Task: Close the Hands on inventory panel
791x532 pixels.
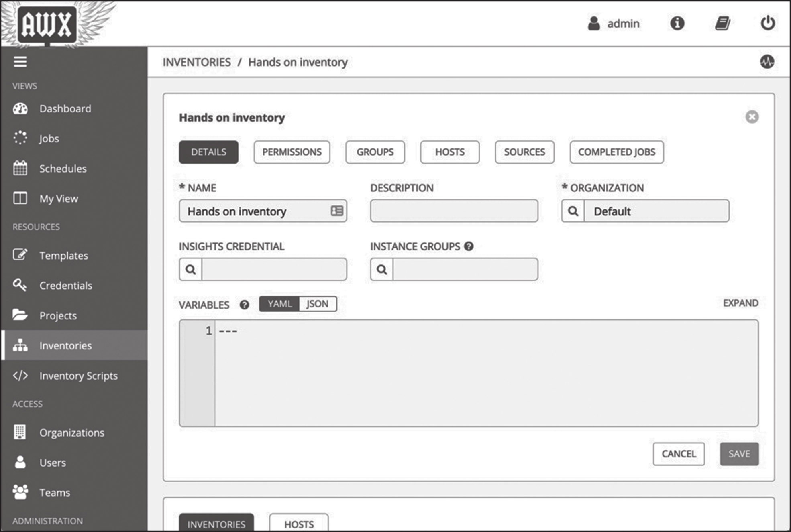Action: (752, 117)
